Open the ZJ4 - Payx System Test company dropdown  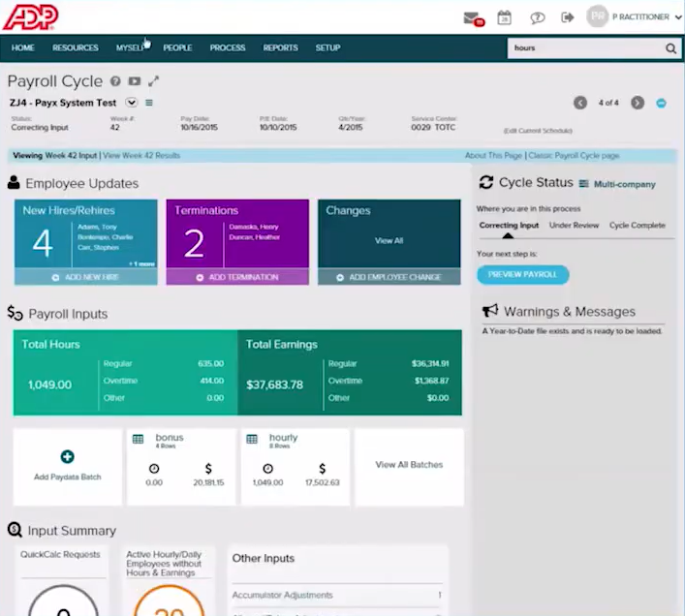132,103
